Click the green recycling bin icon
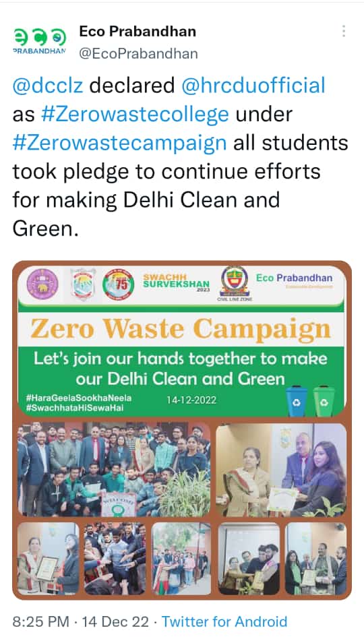Image resolution: width=364 pixels, height=643 pixels. (x=324, y=400)
